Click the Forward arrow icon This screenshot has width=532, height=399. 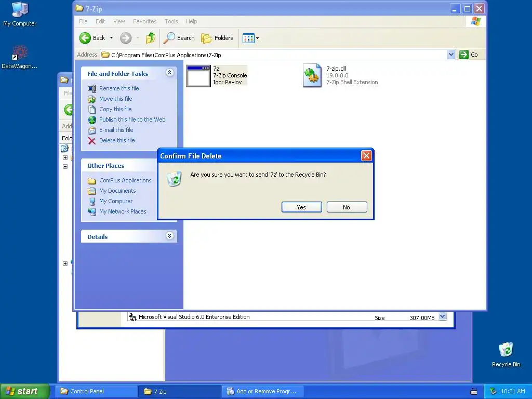coord(126,38)
